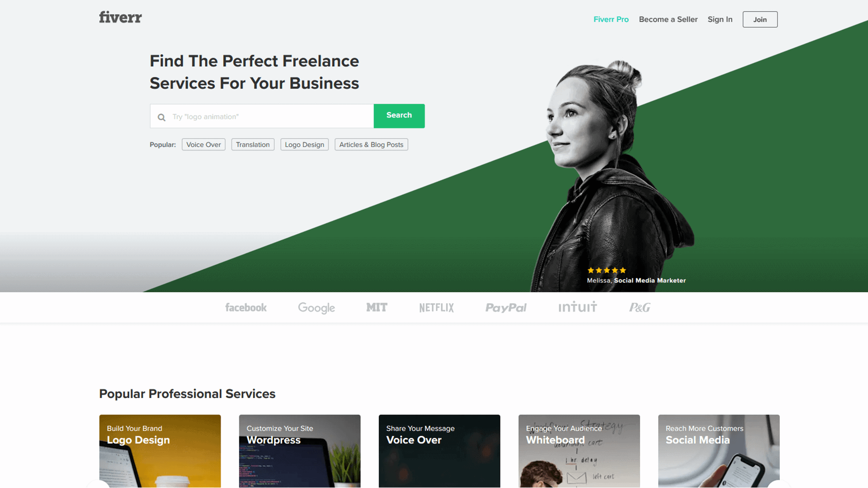The width and height of the screenshot is (868, 488).
Task: Click the Netflix brand logo
Action: 436,308
